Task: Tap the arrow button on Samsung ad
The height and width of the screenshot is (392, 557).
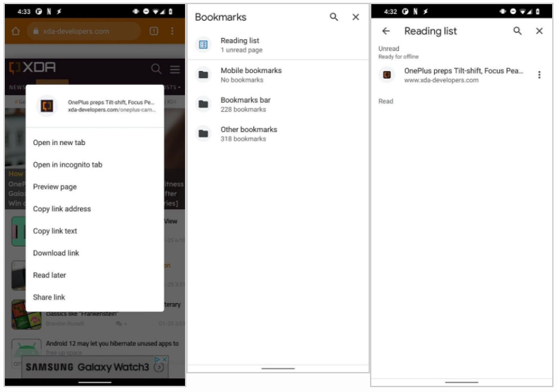Action: 159,367
